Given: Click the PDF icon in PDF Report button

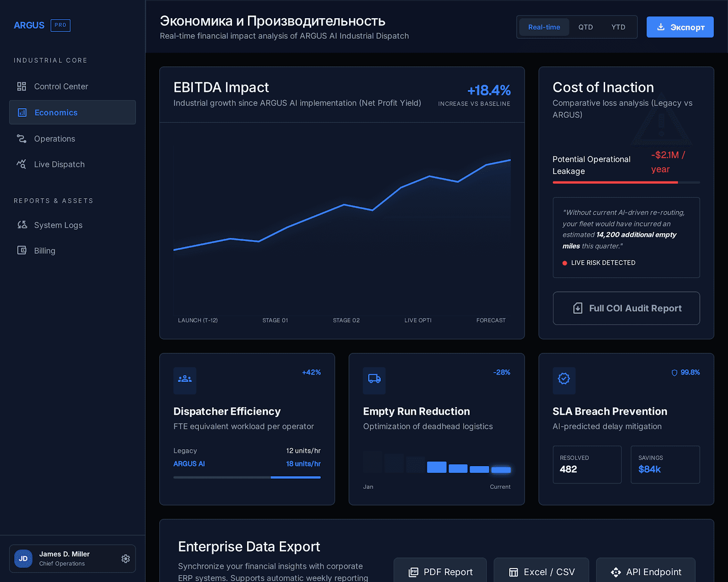Looking at the screenshot, I should pyautogui.click(x=413, y=572).
